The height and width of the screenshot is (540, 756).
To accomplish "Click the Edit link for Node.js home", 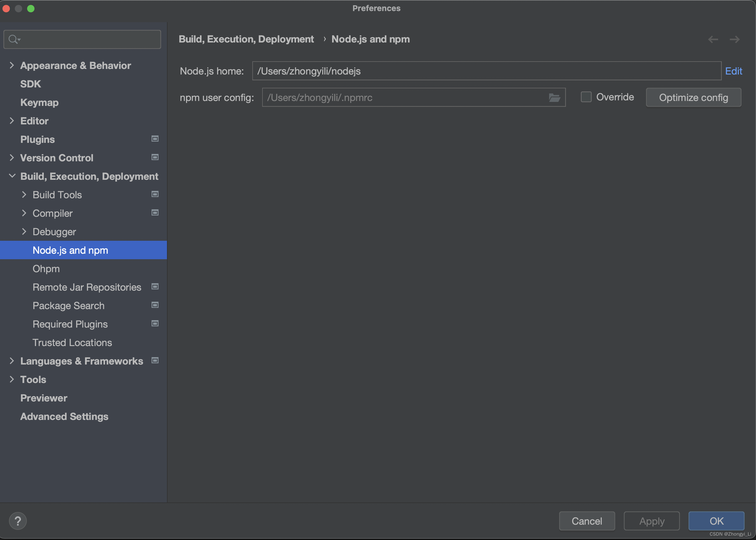I will (x=734, y=71).
